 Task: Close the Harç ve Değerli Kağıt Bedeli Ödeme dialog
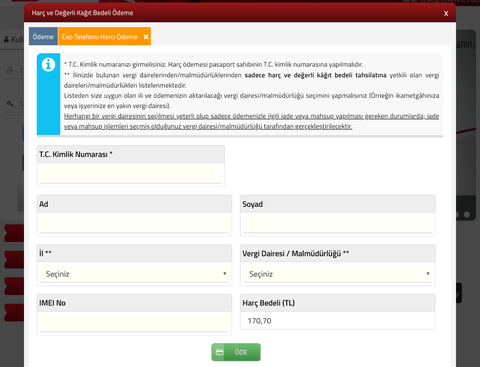[x=446, y=14]
